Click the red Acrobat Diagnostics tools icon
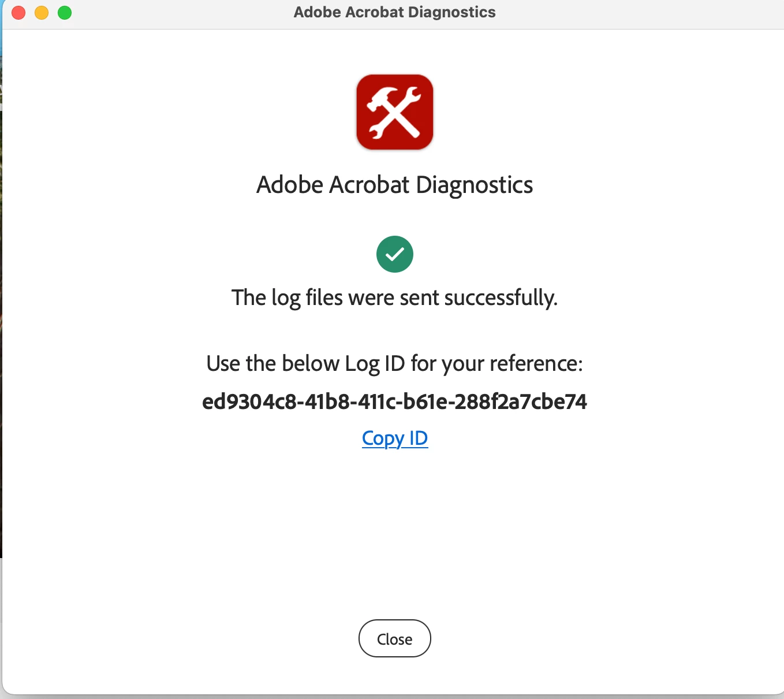The image size is (784, 699). point(395,112)
